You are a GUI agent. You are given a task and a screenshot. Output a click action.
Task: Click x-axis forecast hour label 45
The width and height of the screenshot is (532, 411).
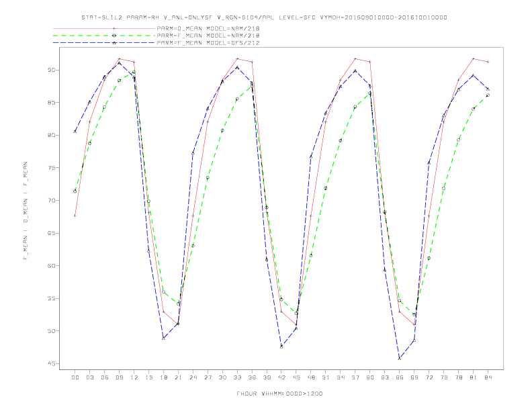(x=296, y=377)
